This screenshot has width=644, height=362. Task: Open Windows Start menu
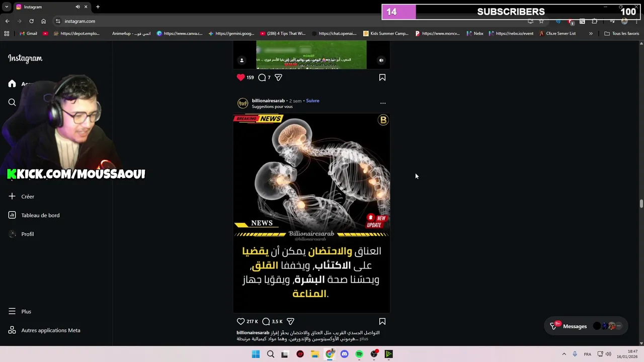[x=256, y=354]
